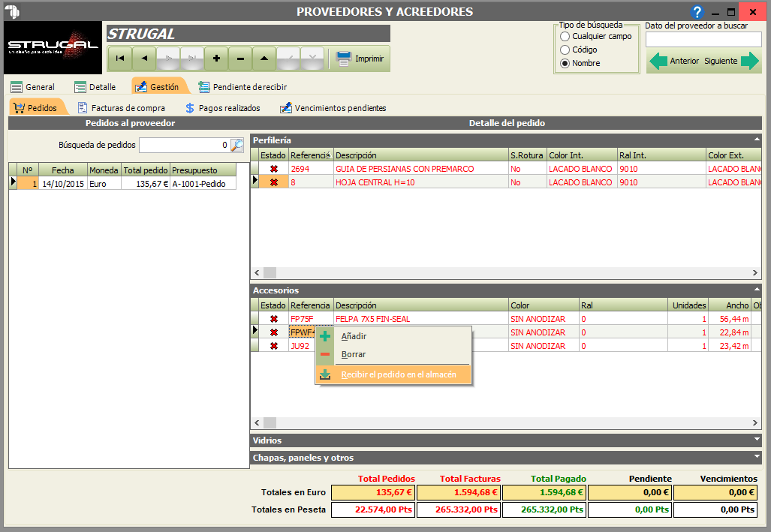771x532 pixels.
Task: Go to the previous supplier record
Action: (x=144, y=59)
